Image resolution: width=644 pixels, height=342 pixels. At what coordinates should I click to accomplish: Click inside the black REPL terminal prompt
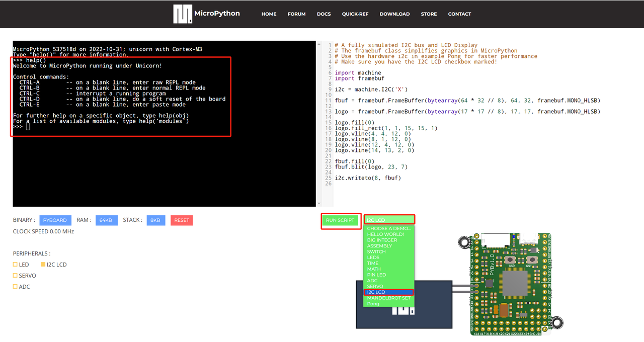tap(28, 126)
